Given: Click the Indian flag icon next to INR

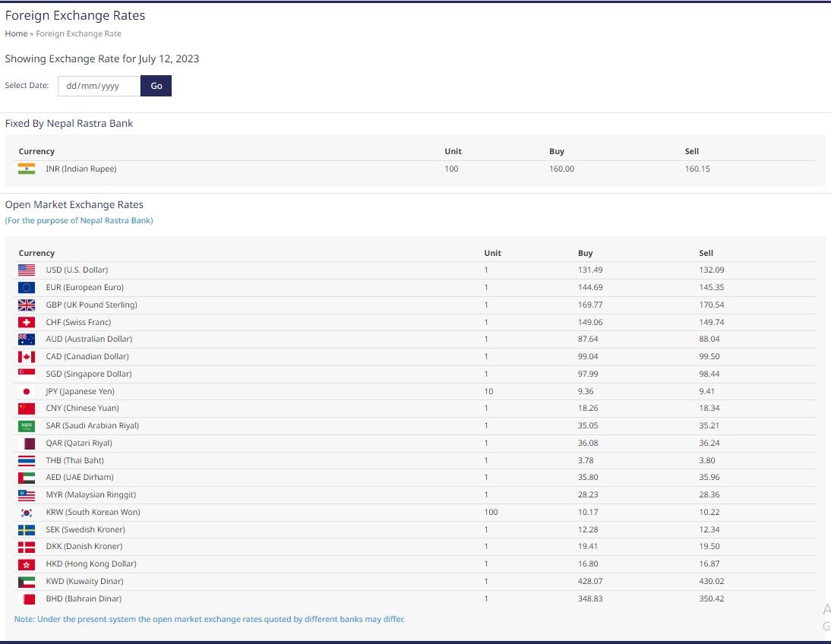Looking at the screenshot, I should (27, 169).
